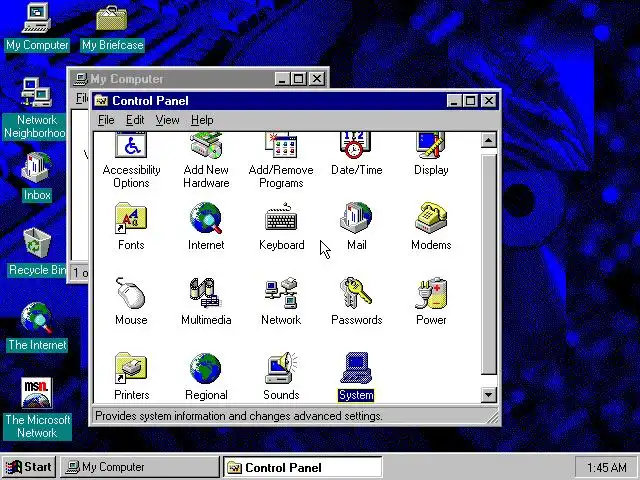The height and width of the screenshot is (480, 640).
Task: Switch to My Computer taskbar button
Action: tap(140, 467)
